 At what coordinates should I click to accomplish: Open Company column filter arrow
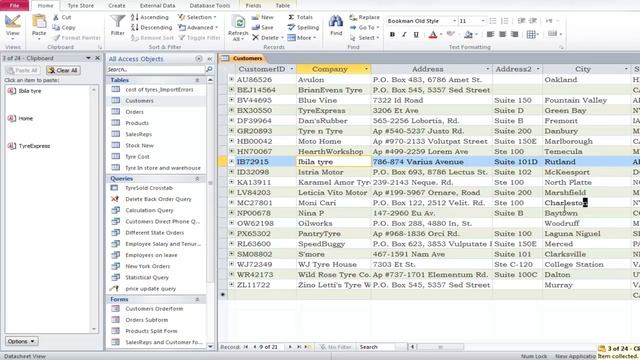pos(366,69)
